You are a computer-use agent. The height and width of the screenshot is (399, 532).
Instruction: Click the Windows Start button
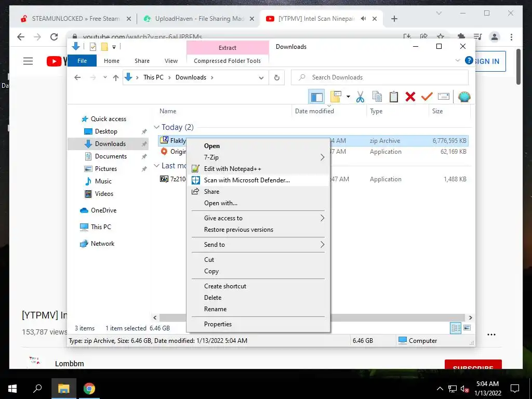coord(12,389)
